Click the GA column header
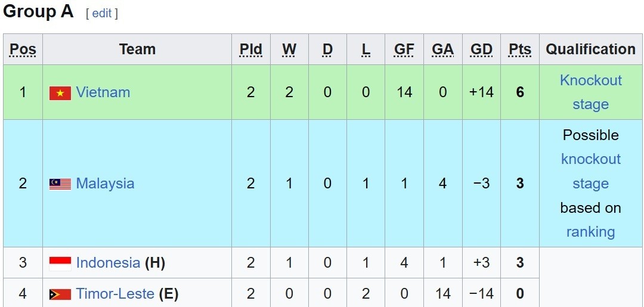644x307 pixels. pyautogui.click(x=442, y=49)
